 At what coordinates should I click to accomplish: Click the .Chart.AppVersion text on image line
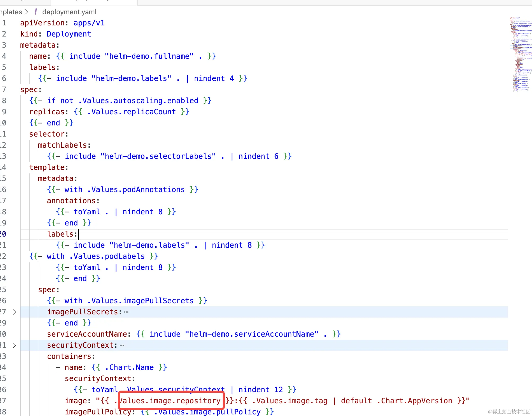coord(414,401)
